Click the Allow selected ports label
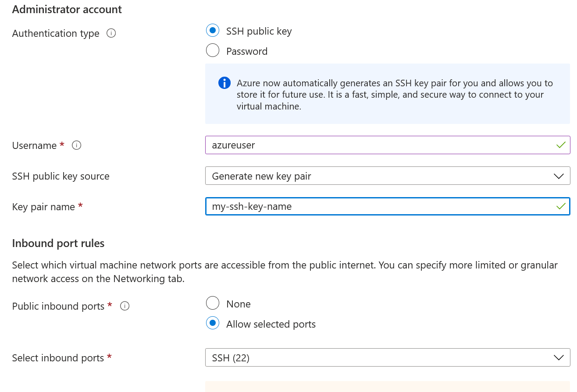This screenshot has width=577, height=392. 271,325
